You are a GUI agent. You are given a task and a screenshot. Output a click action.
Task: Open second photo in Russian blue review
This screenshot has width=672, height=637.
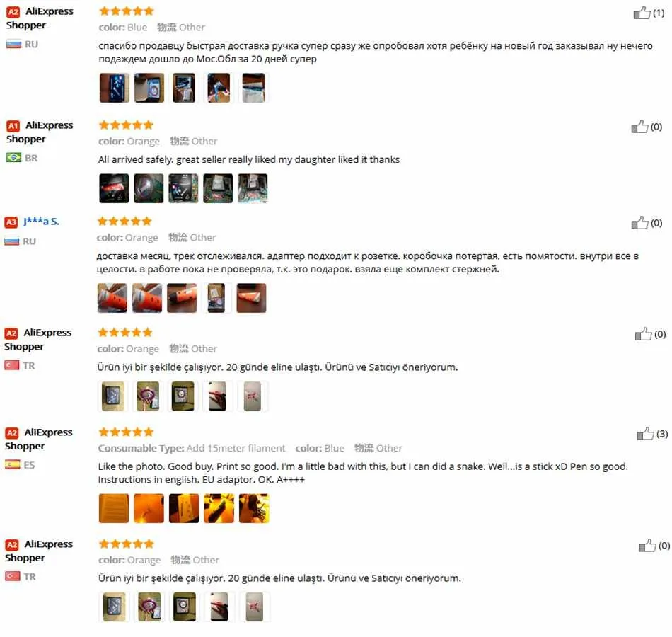coord(149,88)
